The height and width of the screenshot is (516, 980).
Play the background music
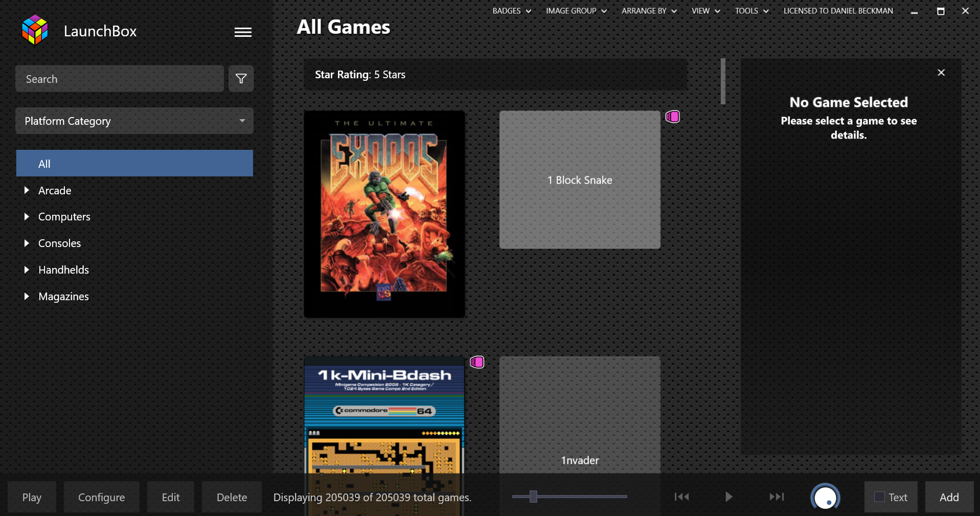point(729,497)
